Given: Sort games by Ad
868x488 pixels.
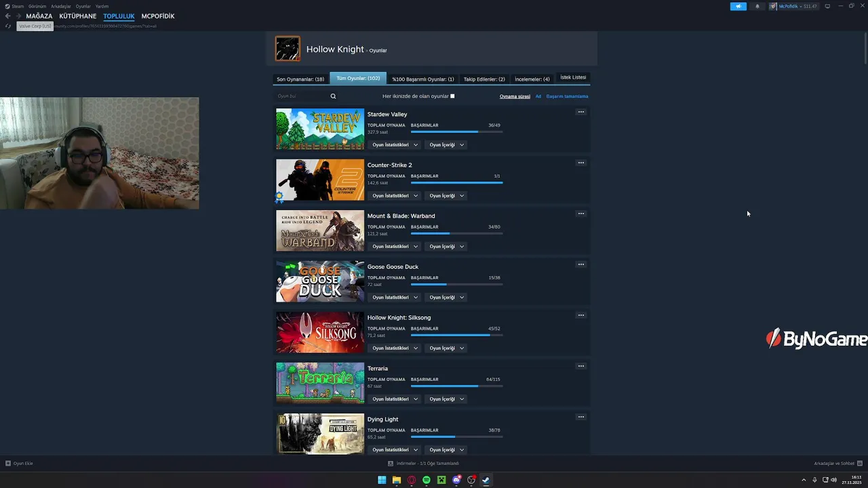Looking at the screenshot, I should (x=538, y=96).
